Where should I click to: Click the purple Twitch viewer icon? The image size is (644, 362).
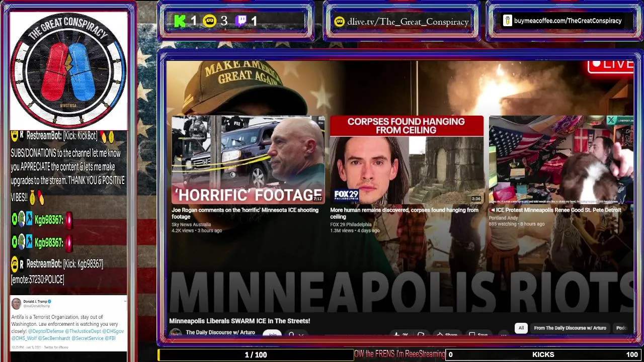click(242, 21)
